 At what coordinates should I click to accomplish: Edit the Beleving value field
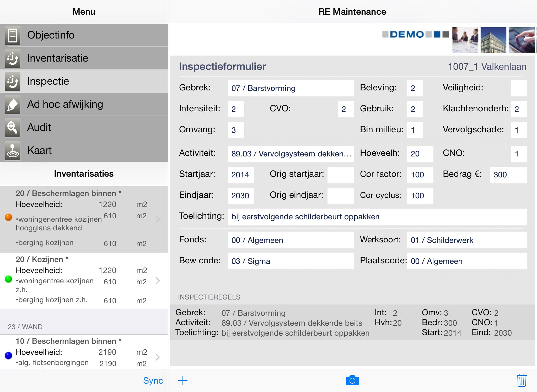(415, 88)
